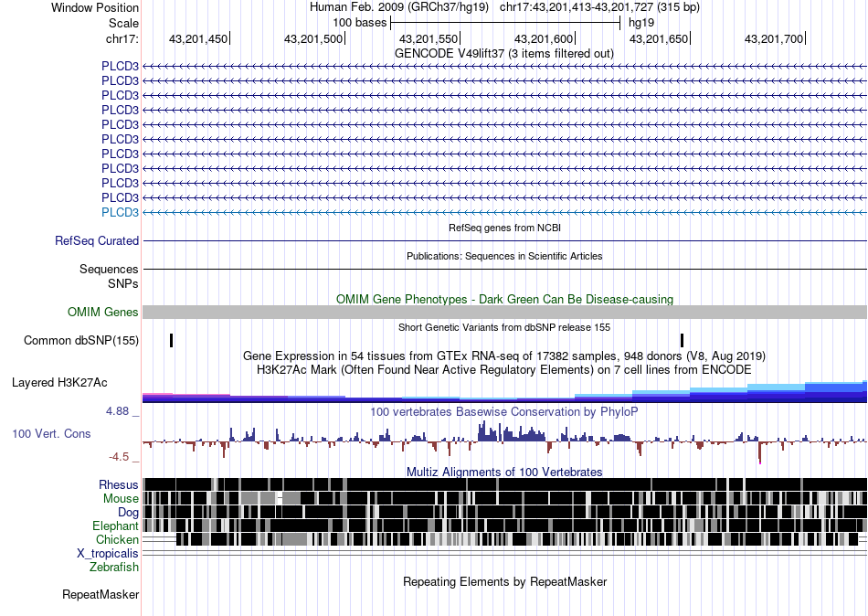The image size is (868, 616).
Task: Click the 43,201,450 coordinate tick
Action: (x=198, y=38)
